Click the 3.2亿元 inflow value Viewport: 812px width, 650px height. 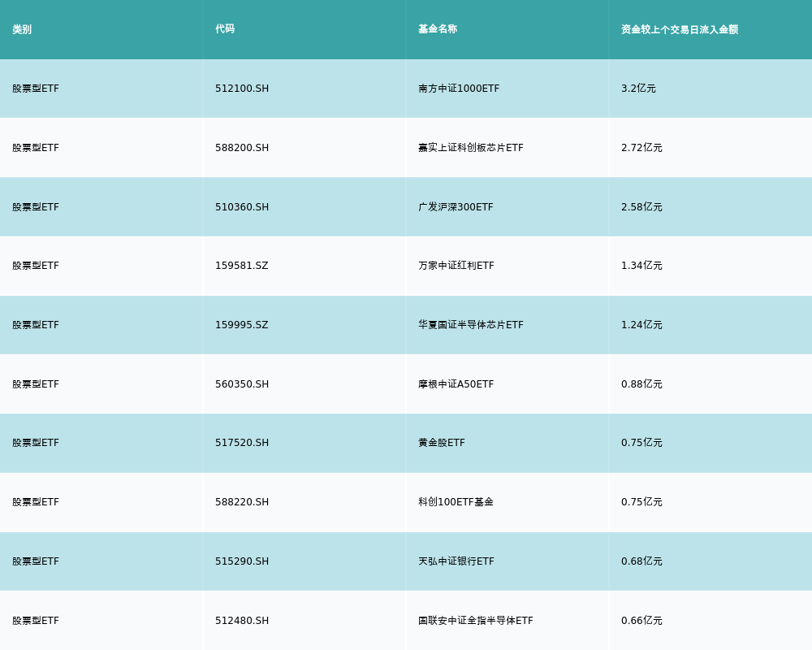point(638,89)
